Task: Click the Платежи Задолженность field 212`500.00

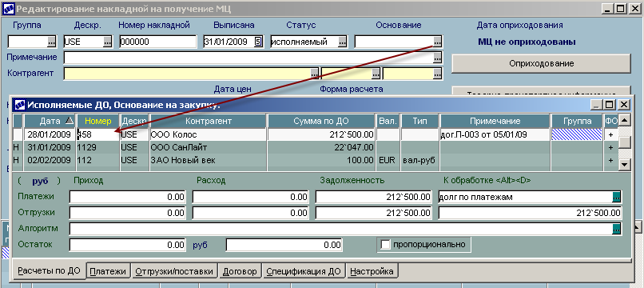Action: 374,197
